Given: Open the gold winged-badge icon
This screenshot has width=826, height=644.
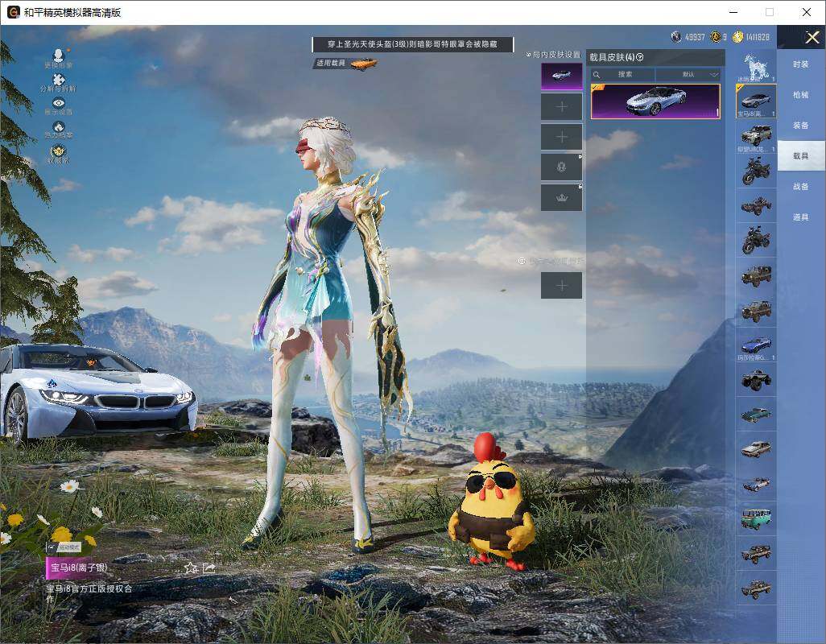Looking at the screenshot, I should [x=59, y=151].
